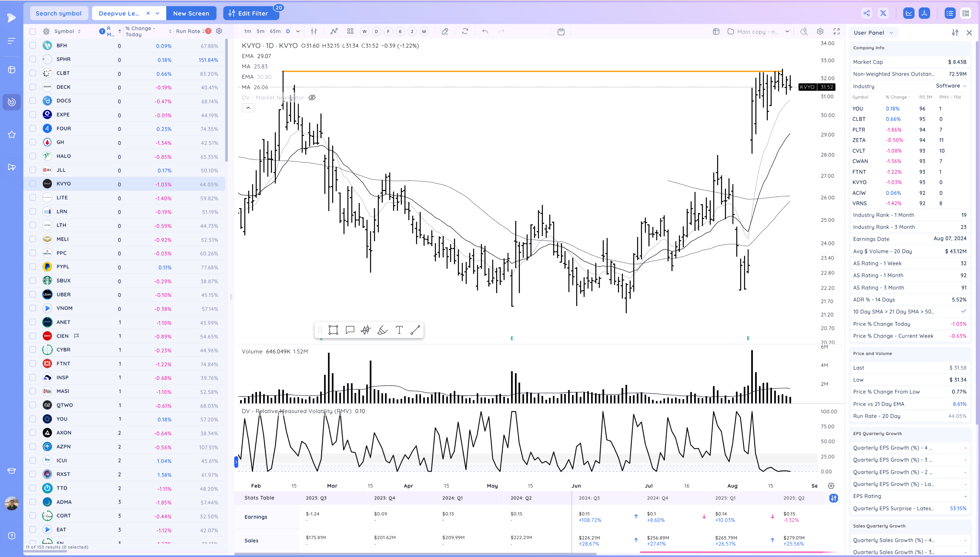
Task: Expand the left panel handle on RMV pane
Action: (x=236, y=462)
